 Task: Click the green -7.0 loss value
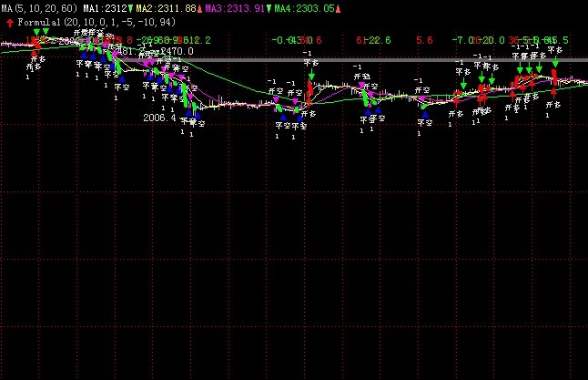pyautogui.click(x=463, y=40)
